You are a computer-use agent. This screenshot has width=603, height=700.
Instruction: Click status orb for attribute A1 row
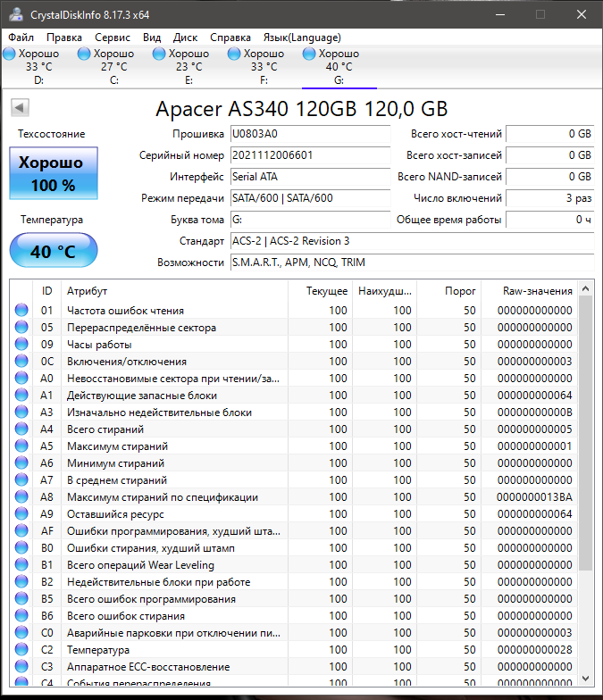coord(21,395)
